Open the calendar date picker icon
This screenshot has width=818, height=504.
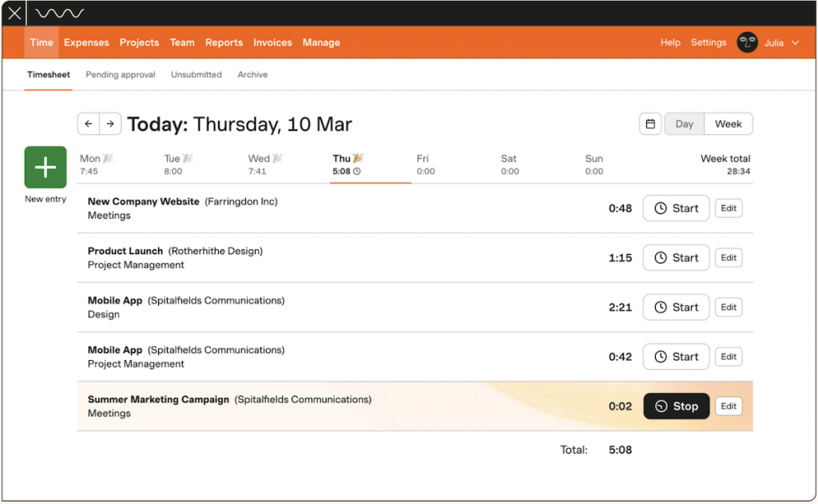650,124
